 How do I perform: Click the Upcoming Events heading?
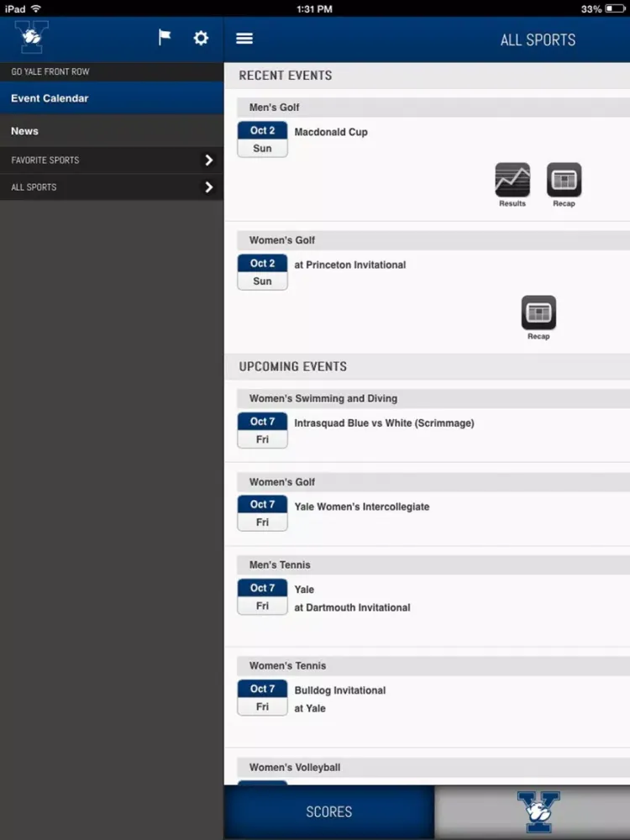tap(292, 366)
